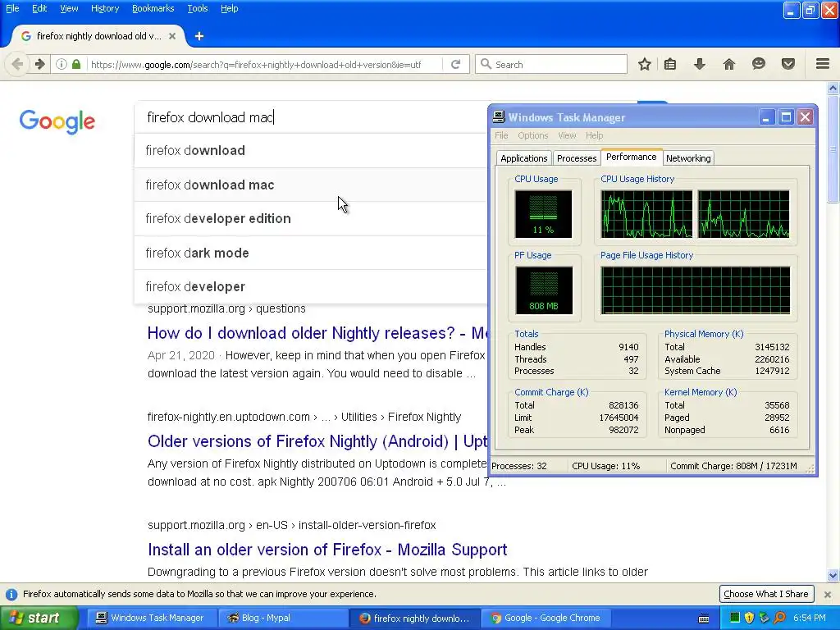Click the magnifier icon in search box

(486, 64)
